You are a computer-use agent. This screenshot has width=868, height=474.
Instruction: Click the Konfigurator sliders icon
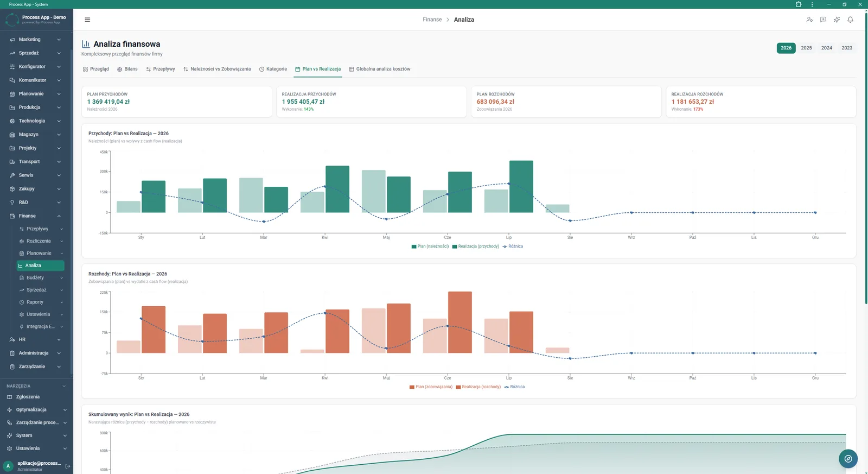(12, 67)
